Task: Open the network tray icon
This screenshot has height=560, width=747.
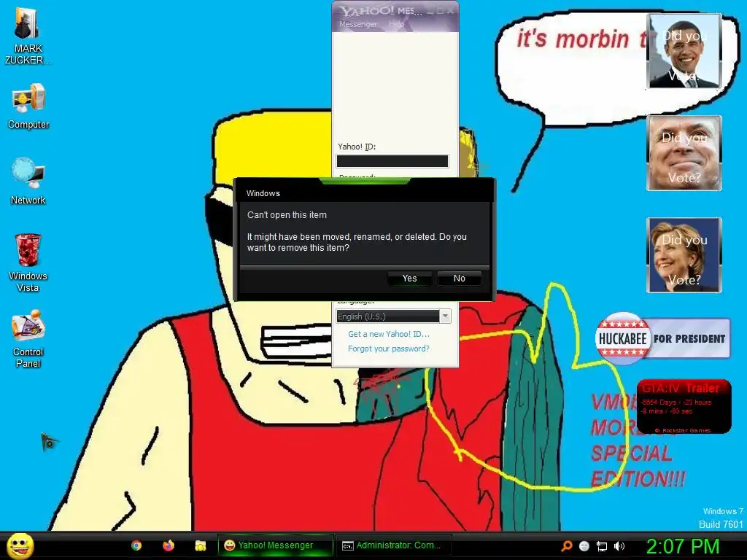Action: click(602, 546)
